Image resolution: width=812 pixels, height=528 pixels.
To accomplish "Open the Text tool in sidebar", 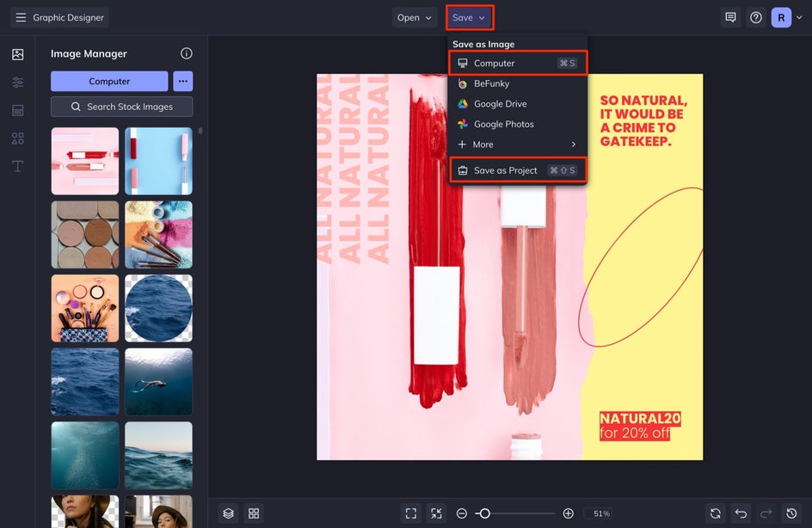I will click(x=17, y=166).
